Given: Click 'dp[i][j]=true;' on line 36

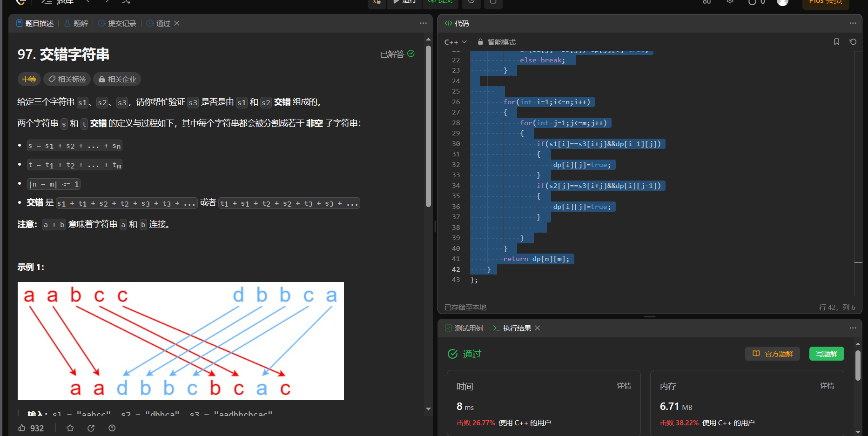Looking at the screenshot, I should point(582,207).
